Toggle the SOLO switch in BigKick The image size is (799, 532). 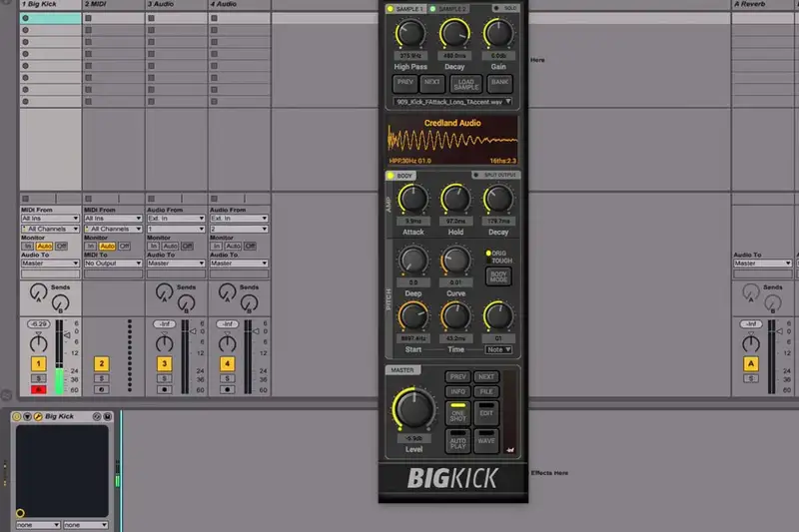pyautogui.click(x=505, y=8)
